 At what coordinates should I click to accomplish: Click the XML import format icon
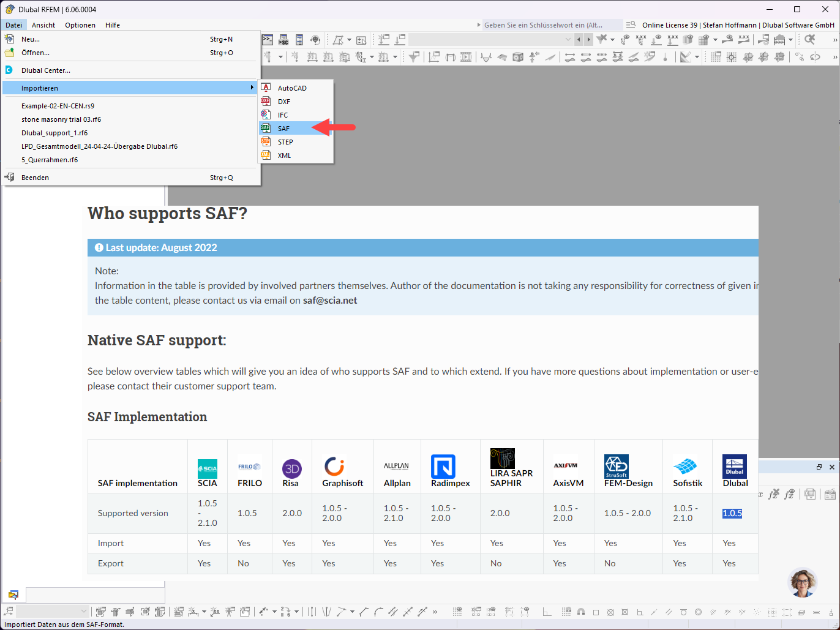click(266, 156)
